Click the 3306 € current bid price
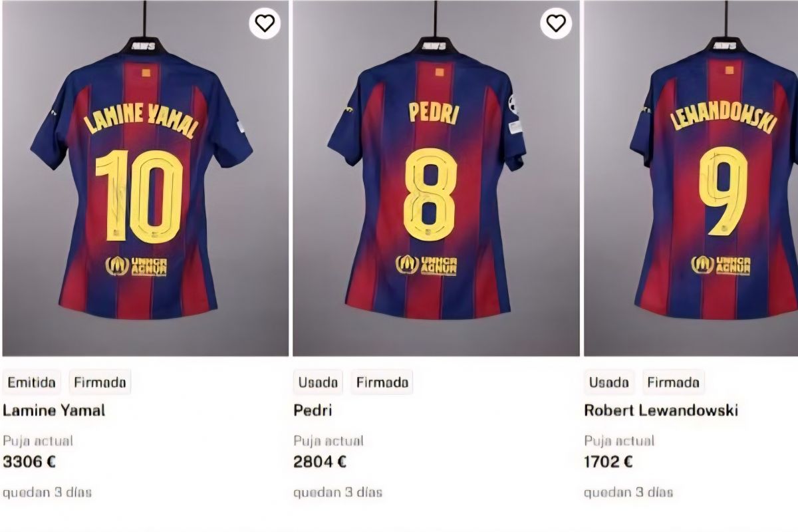798x532 pixels. pyautogui.click(x=29, y=462)
